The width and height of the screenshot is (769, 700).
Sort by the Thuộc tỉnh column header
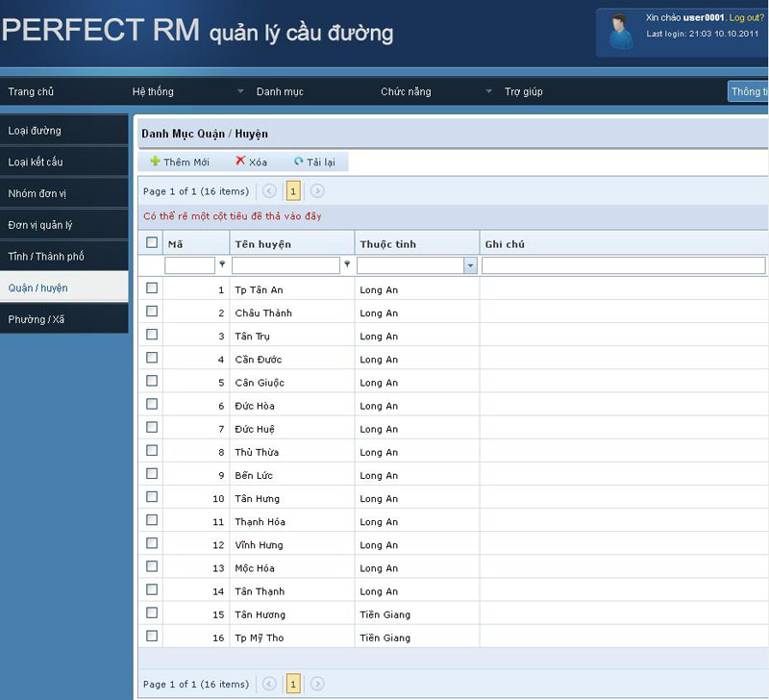click(x=417, y=244)
